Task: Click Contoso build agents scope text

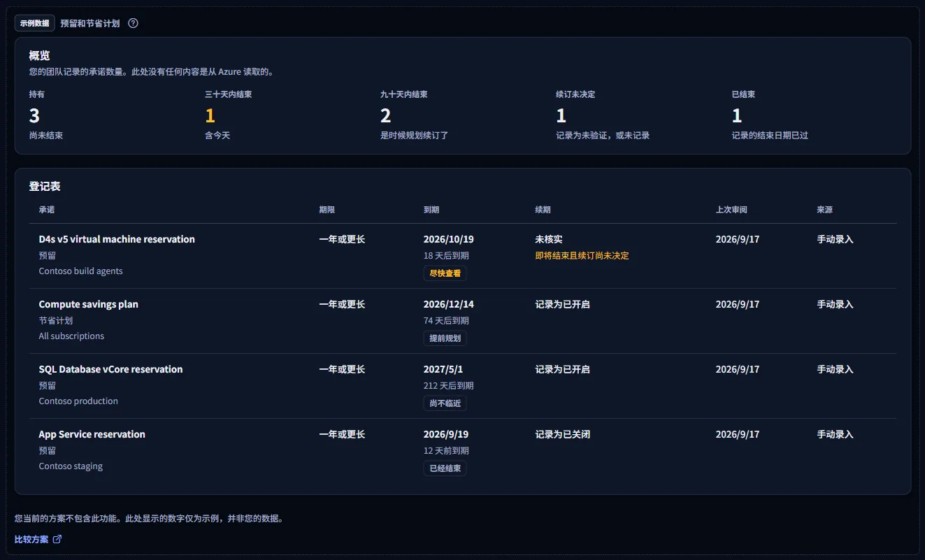Action: [x=81, y=271]
